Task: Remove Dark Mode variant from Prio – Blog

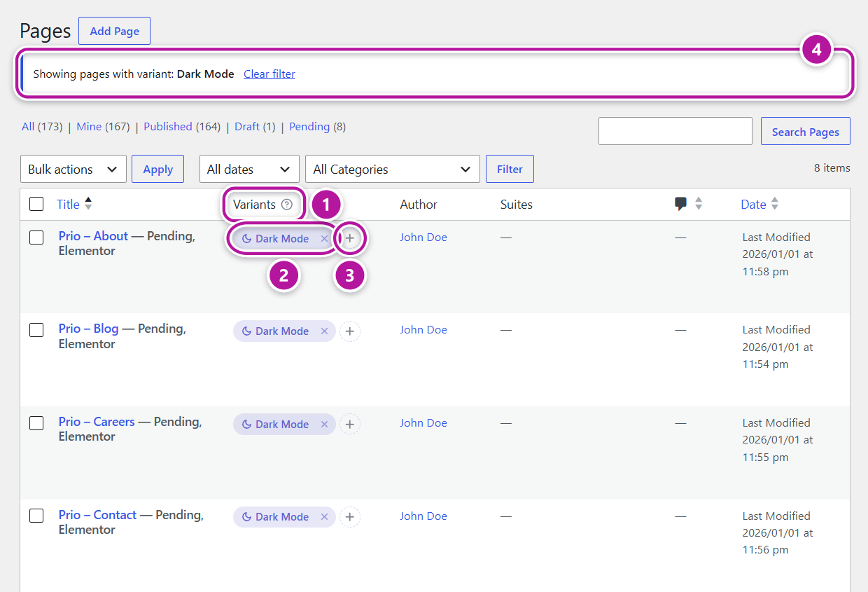Action: (324, 331)
